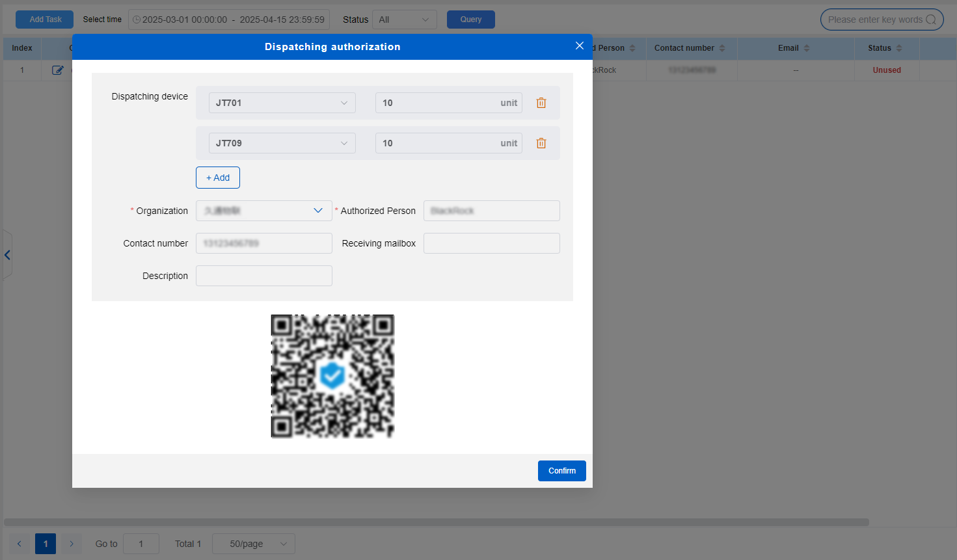Image resolution: width=957 pixels, height=560 pixels.
Task: Click the + Add device button
Action: point(217,178)
